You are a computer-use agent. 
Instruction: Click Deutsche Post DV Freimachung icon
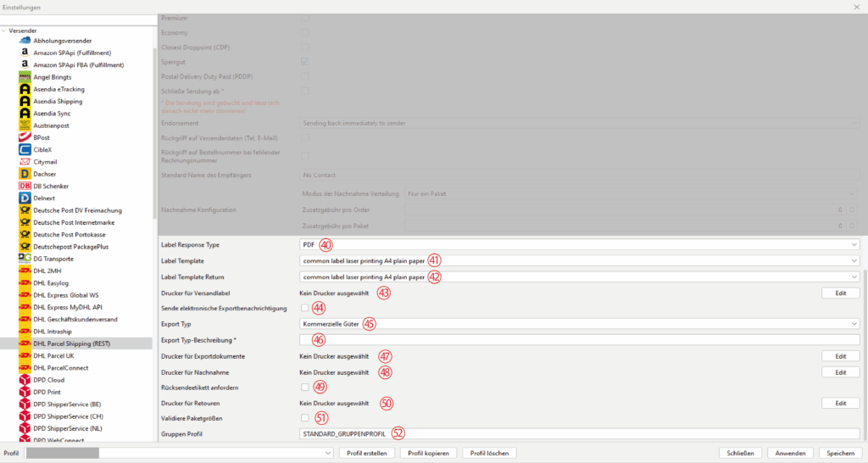tap(25, 210)
